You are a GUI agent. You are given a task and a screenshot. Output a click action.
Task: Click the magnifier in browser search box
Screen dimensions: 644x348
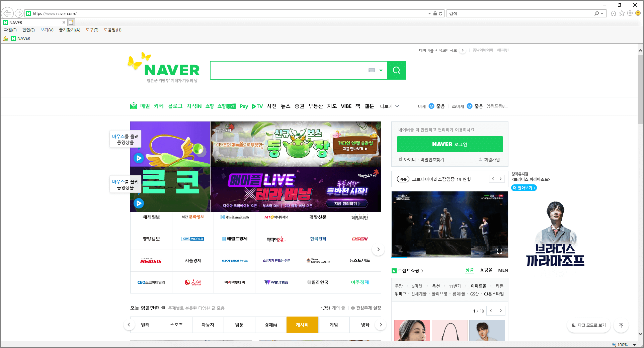596,13
